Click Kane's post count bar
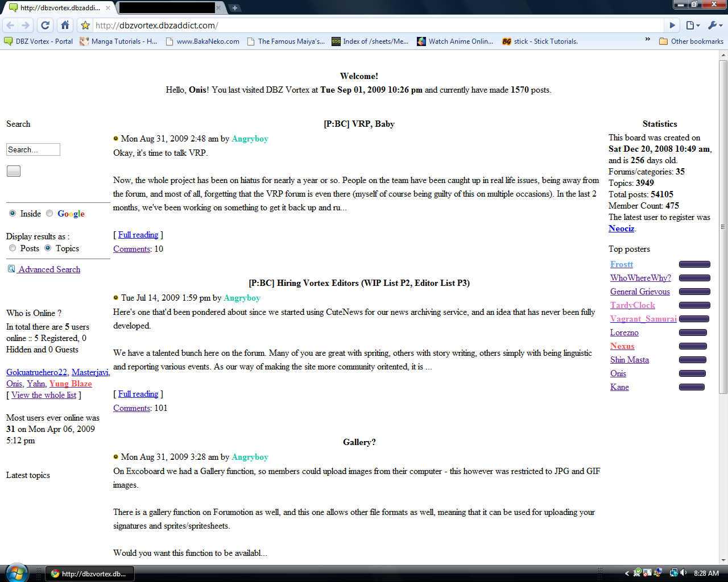Screen dimensions: 728x582 pos(692,387)
